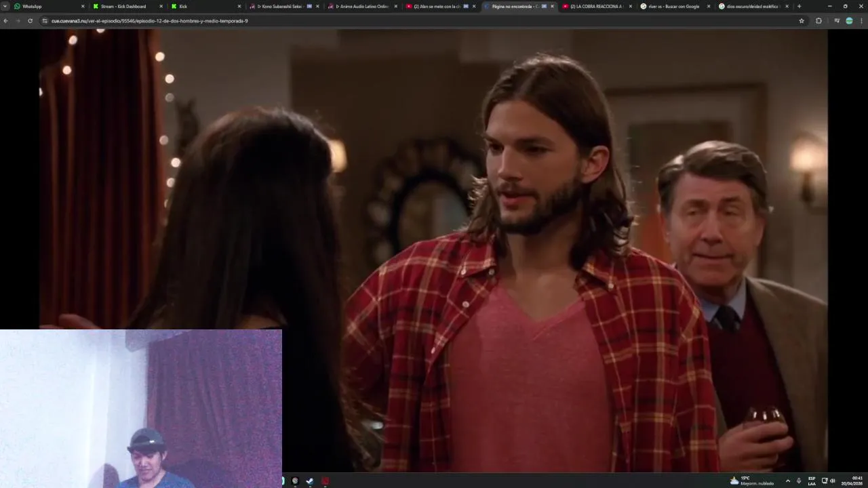Close the dios oscuro/deidad maléfica tab
This screenshot has width=868, height=488.
[787, 6]
